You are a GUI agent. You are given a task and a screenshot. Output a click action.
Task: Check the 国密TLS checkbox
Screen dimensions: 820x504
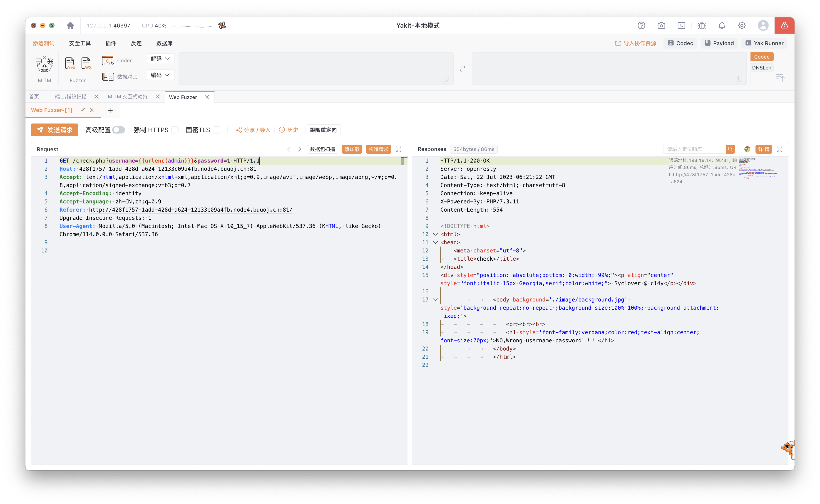click(216, 130)
